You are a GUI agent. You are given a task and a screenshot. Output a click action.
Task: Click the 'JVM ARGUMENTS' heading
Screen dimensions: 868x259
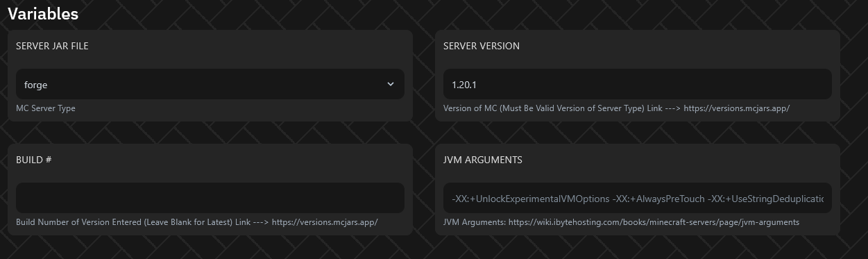coord(483,160)
